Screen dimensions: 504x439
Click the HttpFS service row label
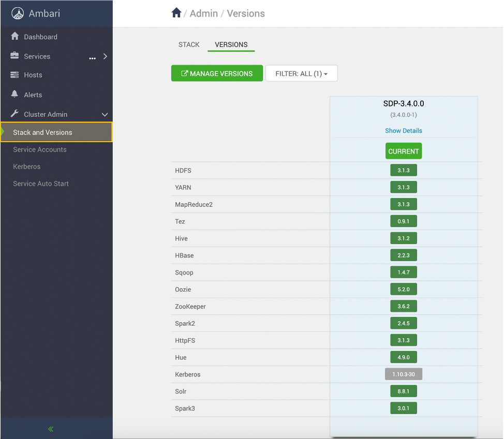185,340
